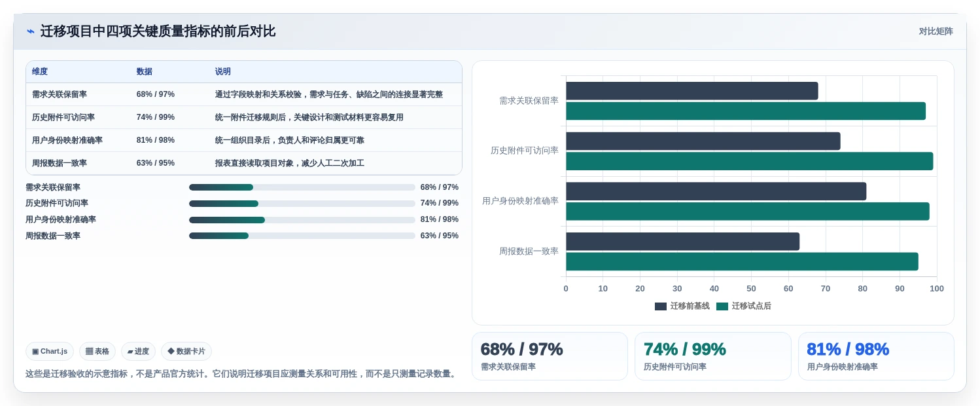
Task: Click table cell 68% / 97%
Action: click(x=156, y=94)
